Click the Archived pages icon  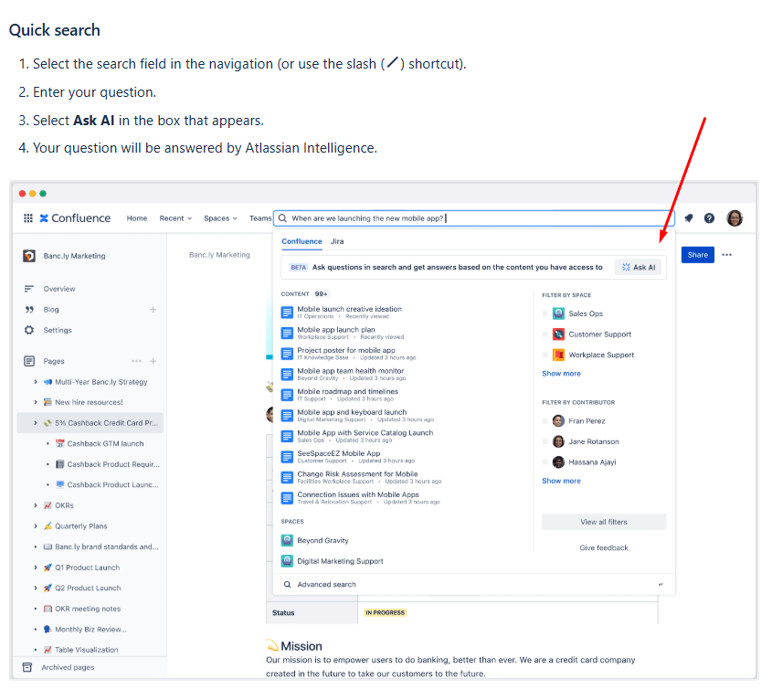click(x=27, y=667)
